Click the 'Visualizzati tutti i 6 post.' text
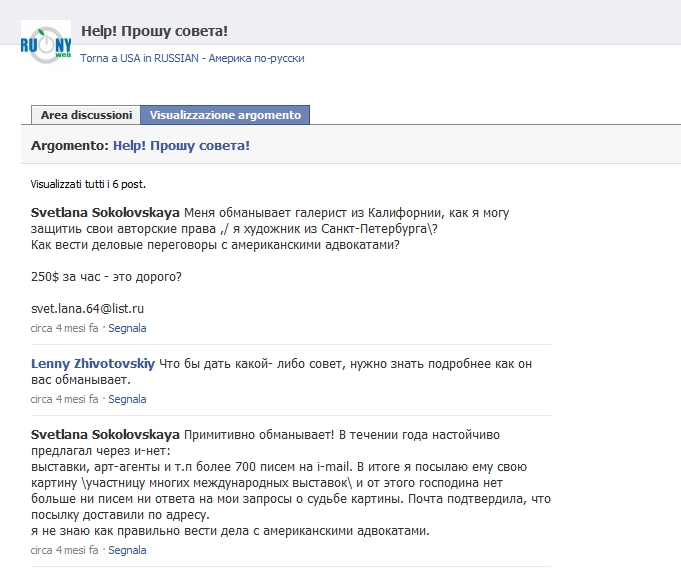 [88, 184]
